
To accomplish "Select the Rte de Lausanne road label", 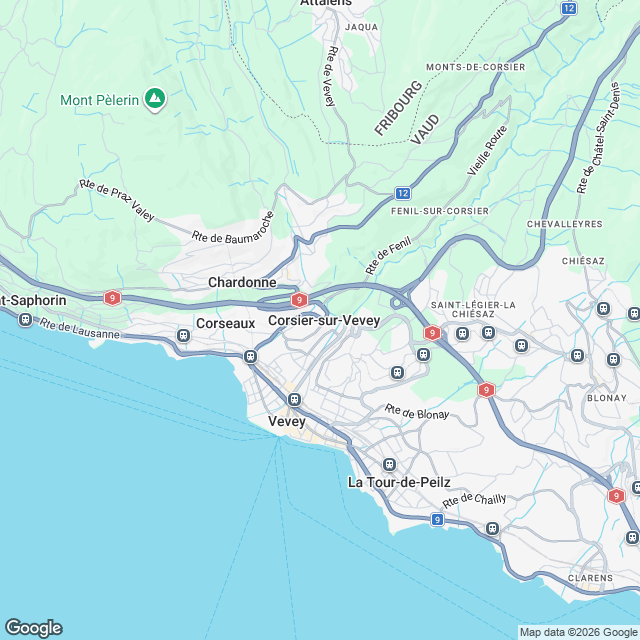I will pos(80,329).
